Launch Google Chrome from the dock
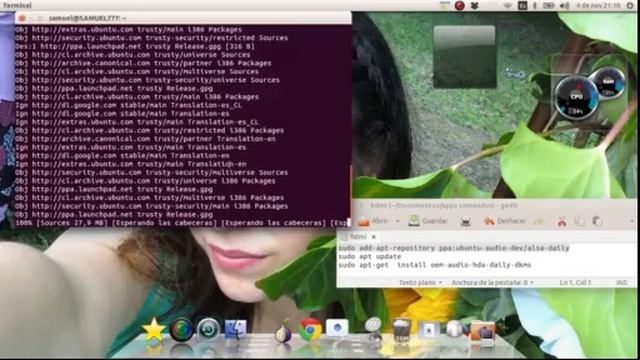 [x=310, y=329]
